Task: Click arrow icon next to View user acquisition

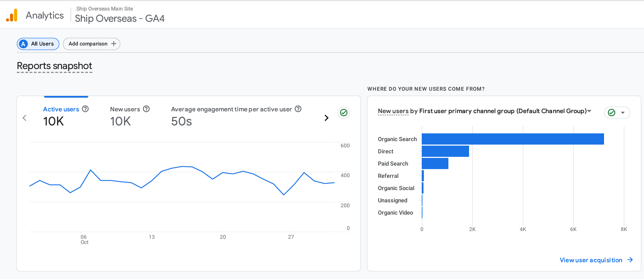Action: coord(630,260)
